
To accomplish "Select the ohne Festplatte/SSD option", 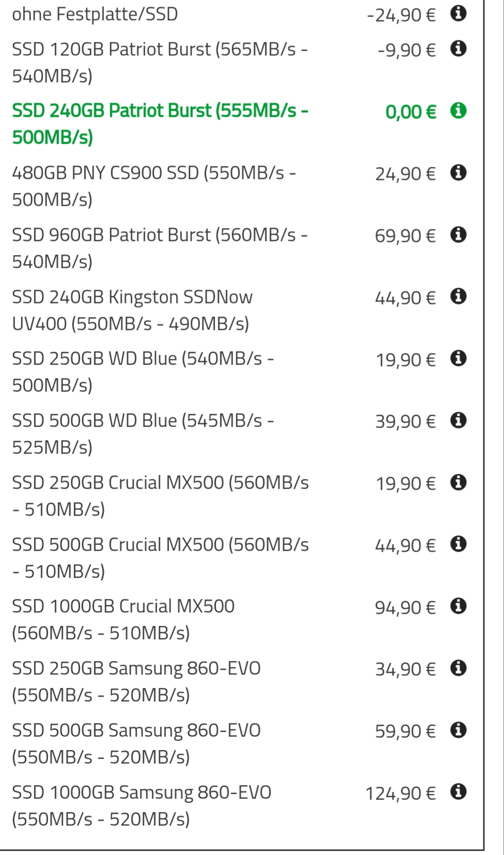I will click(95, 14).
